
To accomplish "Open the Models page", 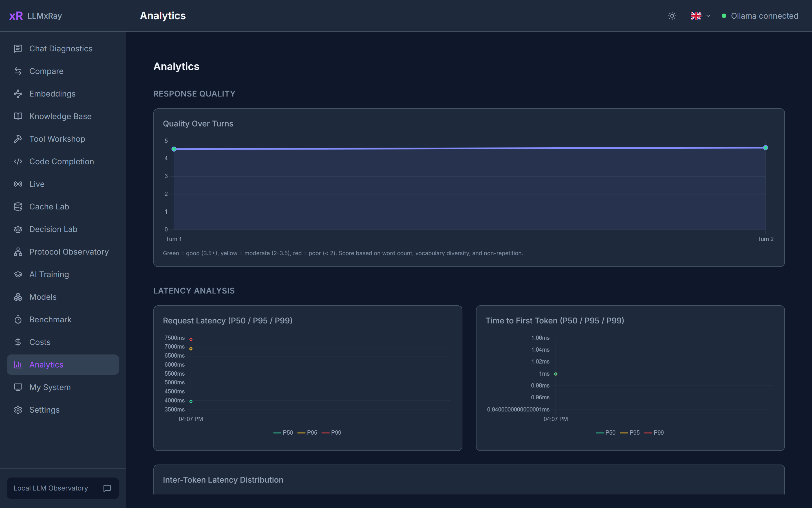I will pyautogui.click(x=63, y=297).
